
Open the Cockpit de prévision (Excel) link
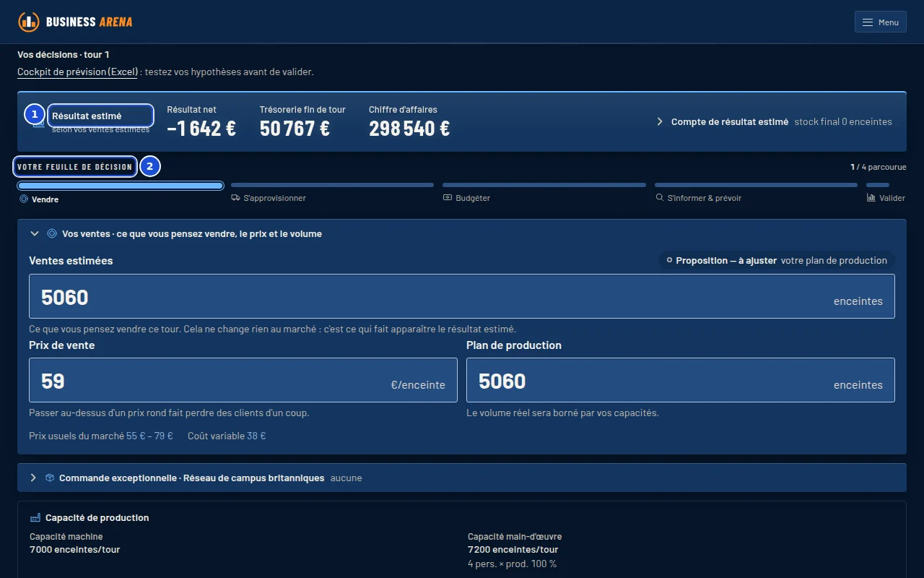(78, 72)
